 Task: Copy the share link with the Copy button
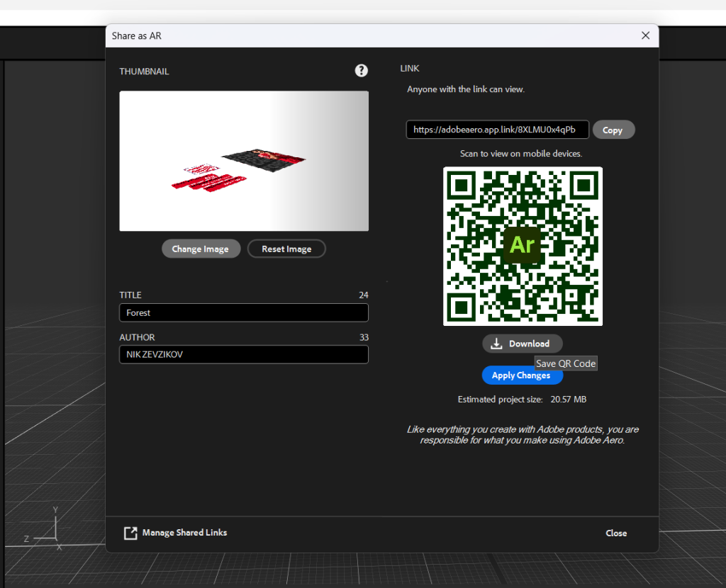click(x=613, y=130)
